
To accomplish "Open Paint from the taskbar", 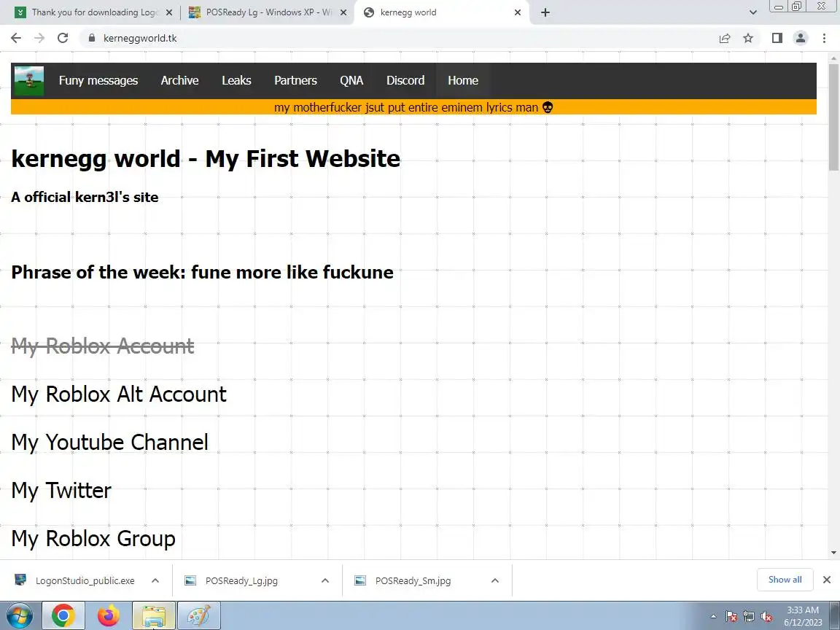I will [199, 615].
